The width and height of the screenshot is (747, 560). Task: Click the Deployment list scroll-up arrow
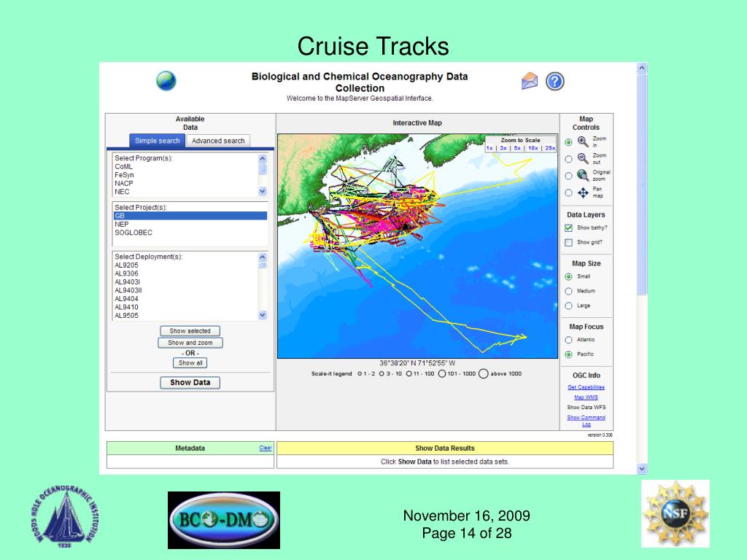coord(263,257)
